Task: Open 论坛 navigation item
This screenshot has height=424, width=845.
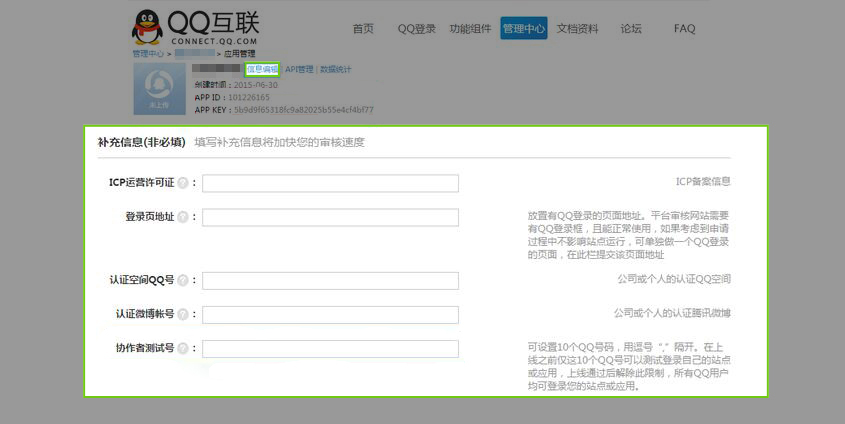Action: click(631, 29)
